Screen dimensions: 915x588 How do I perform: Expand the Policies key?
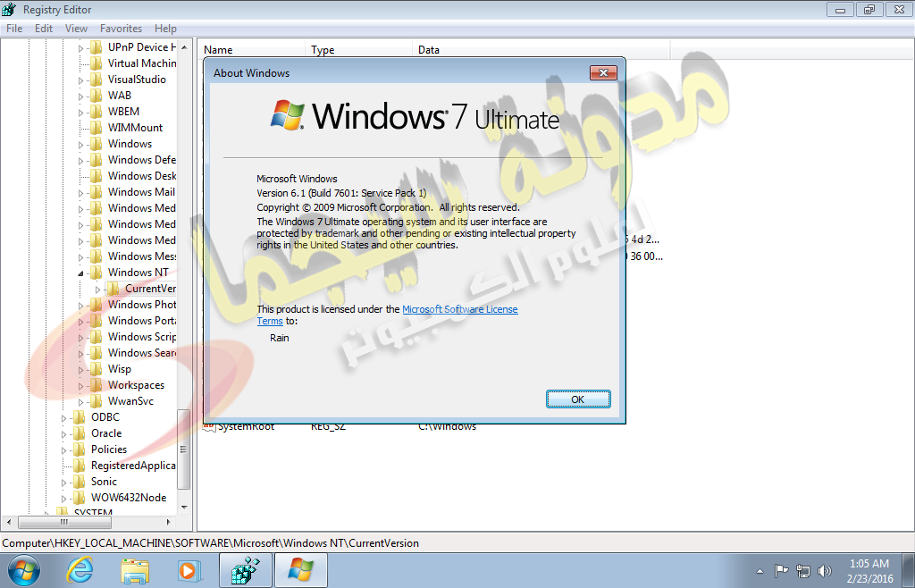63,449
